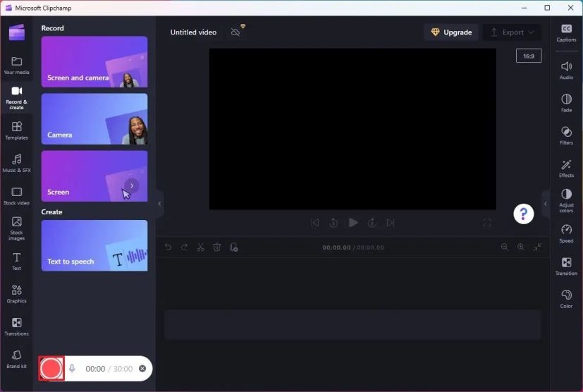583x392 pixels.
Task: Click the empty timeline track
Action: [x=352, y=325]
